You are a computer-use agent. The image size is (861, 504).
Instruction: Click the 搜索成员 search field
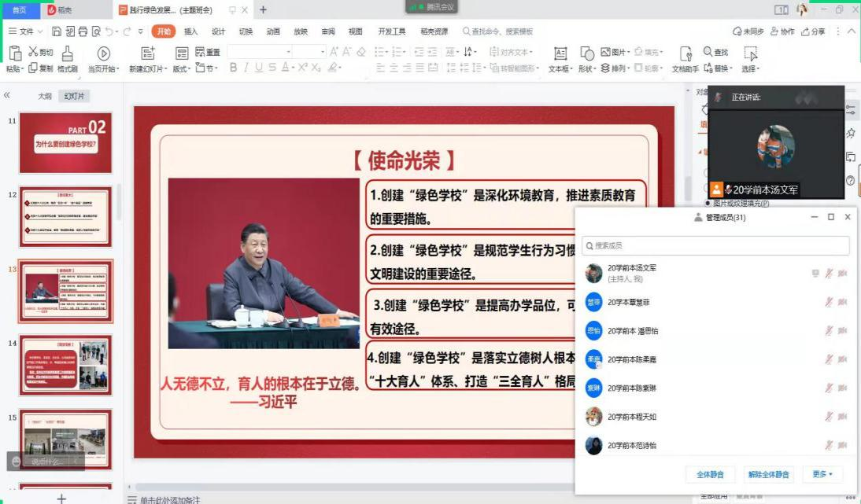715,246
